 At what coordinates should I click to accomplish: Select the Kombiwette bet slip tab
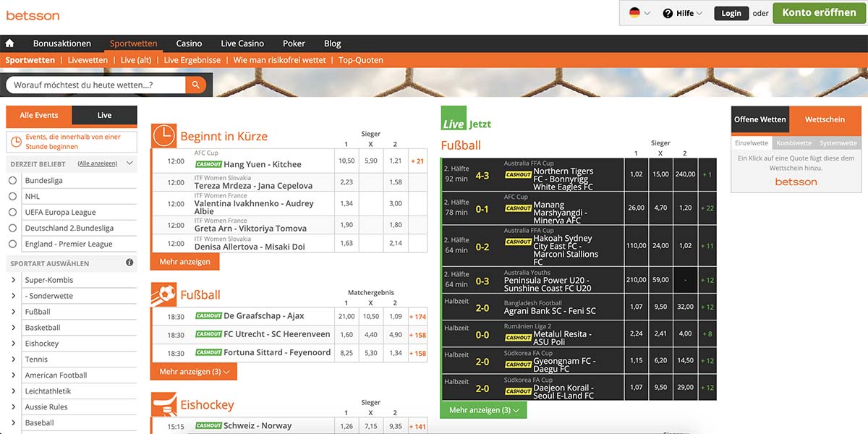pos(794,143)
